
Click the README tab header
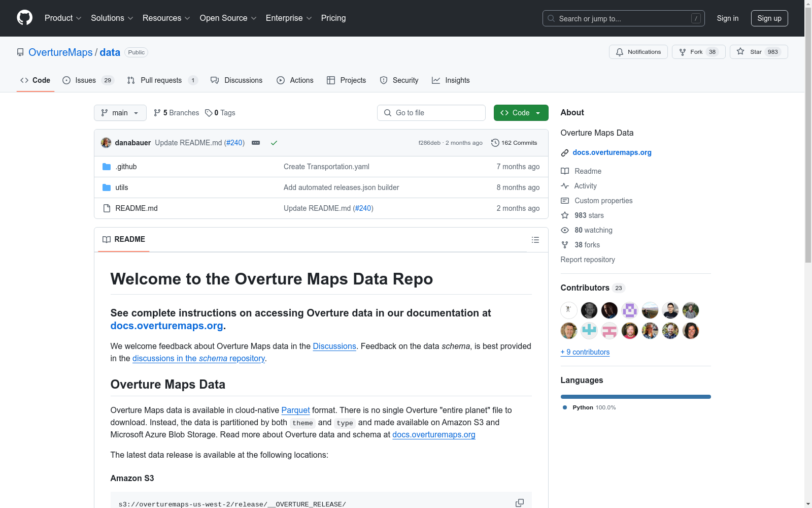pos(124,239)
